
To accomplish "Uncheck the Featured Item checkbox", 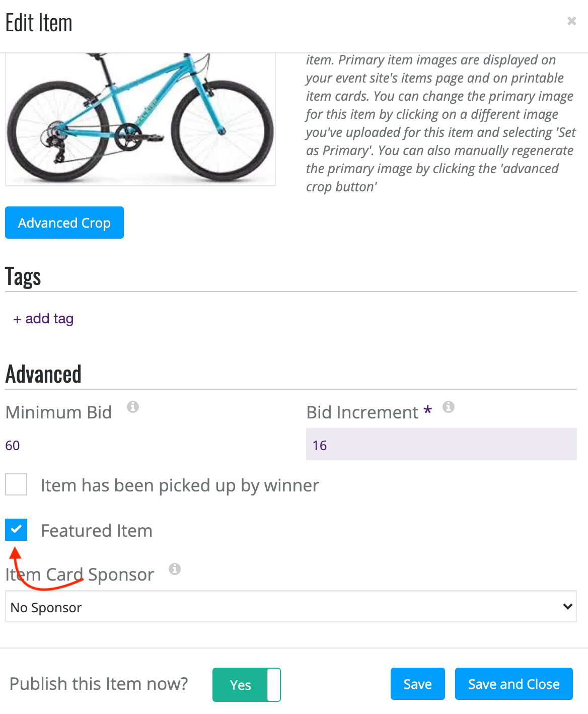I will tap(16, 530).
